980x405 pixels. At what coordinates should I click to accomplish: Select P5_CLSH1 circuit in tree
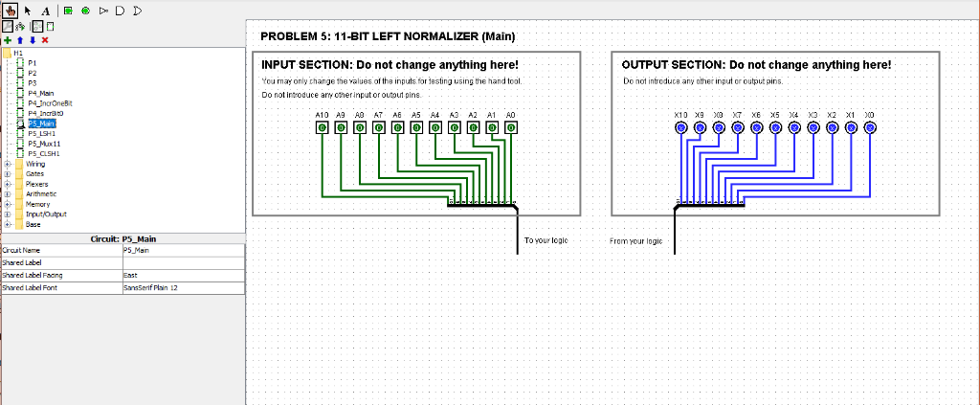44,153
